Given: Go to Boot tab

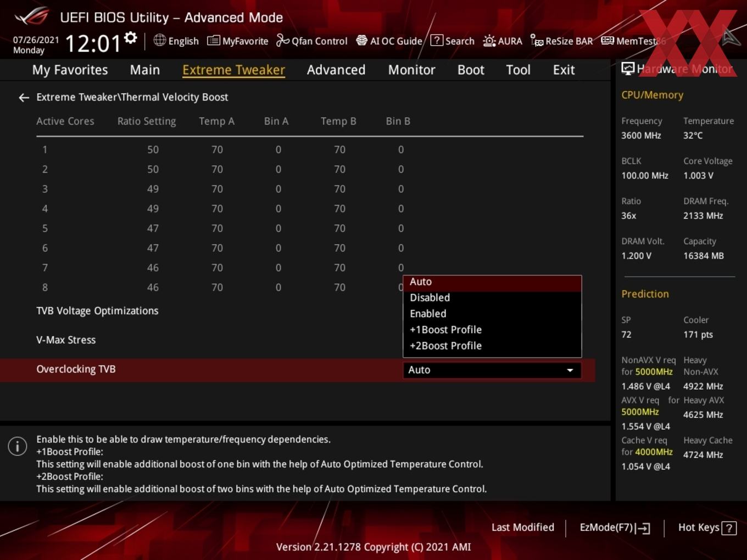Looking at the screenshot, I should 471,70.
